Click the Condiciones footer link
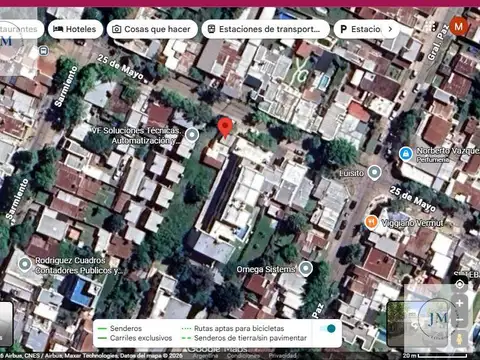 coord(244,356)
